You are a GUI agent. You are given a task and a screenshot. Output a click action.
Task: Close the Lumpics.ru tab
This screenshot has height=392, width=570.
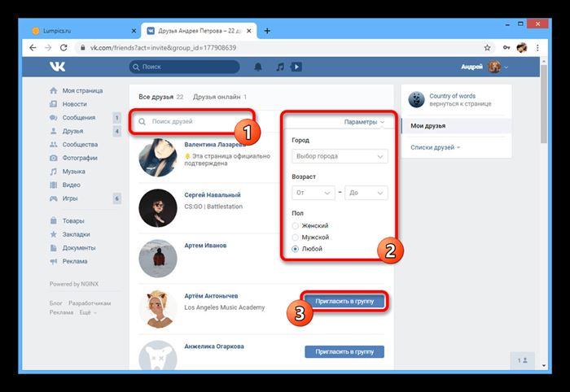[x=134, y=31]
